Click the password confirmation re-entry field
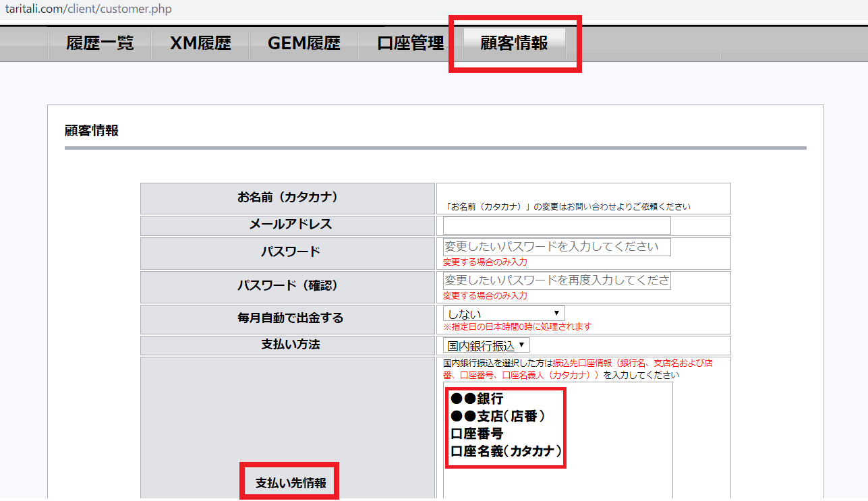 [x=556, y=281]
